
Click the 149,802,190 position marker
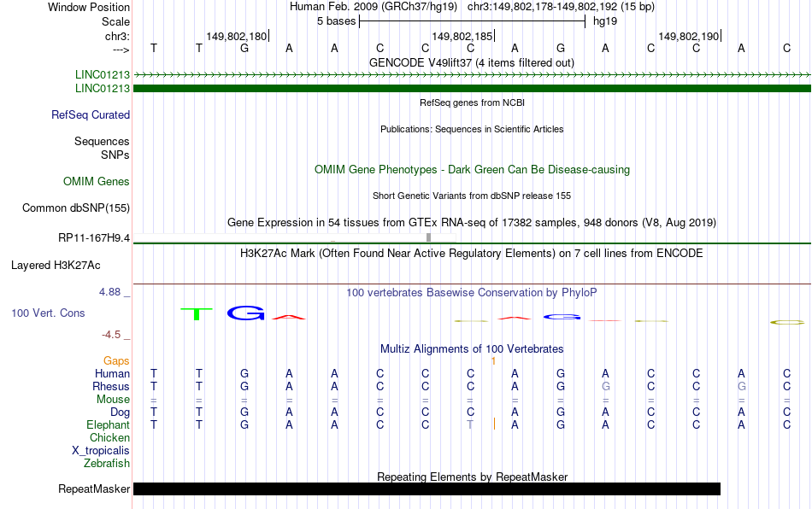point(688,36)
